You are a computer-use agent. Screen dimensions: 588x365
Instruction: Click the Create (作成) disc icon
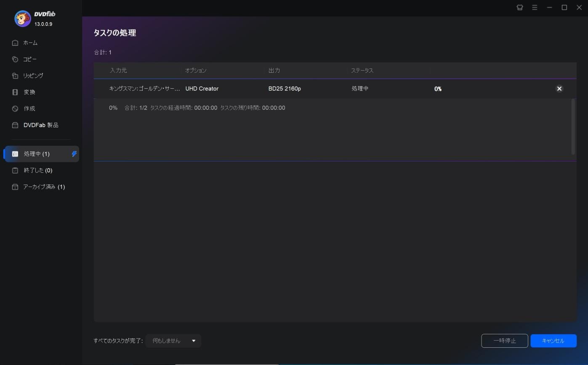(15, 108)
